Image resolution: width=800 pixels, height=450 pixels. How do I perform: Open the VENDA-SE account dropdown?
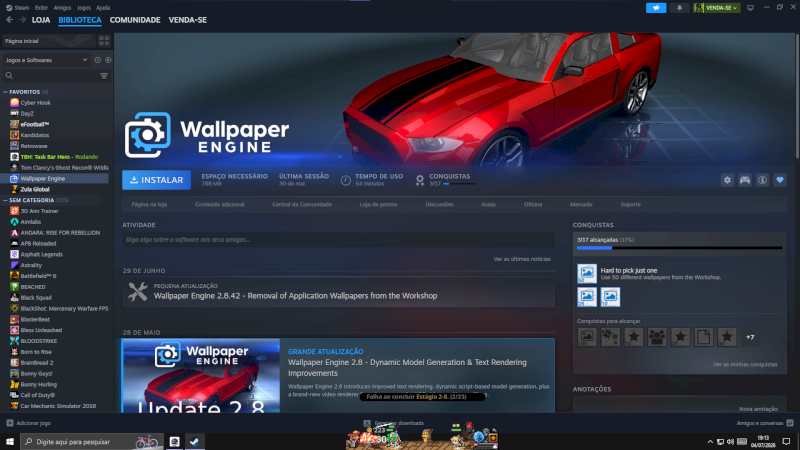click(x=717, y=8)
